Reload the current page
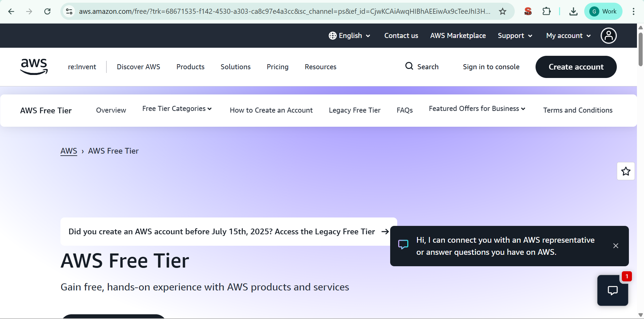The height and width of the screenshot is (319, 644). (47, 11)
